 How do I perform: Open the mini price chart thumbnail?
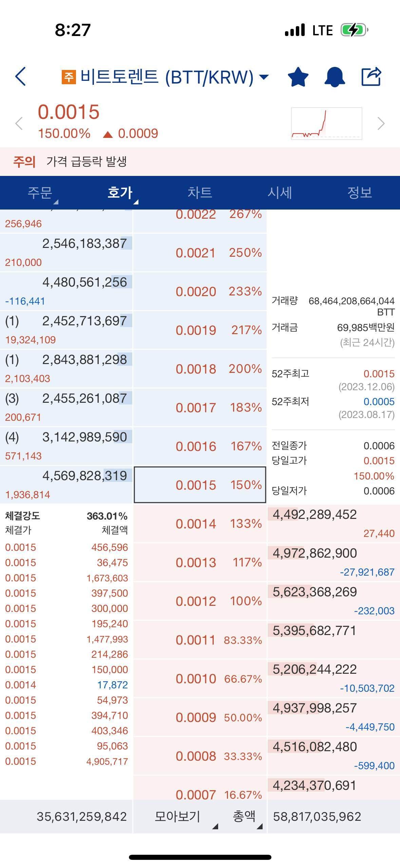coord(326,124)
